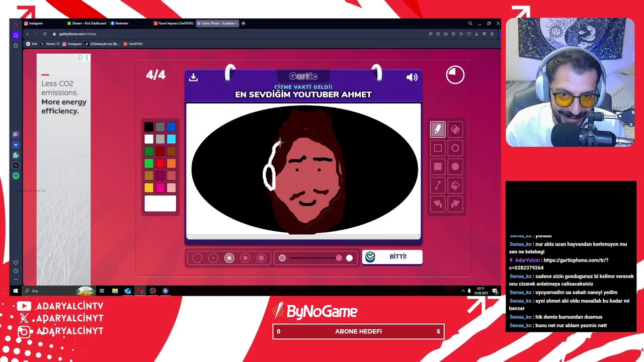Open the Home / X bookmark
644x362 pixels.
[50, 44]
